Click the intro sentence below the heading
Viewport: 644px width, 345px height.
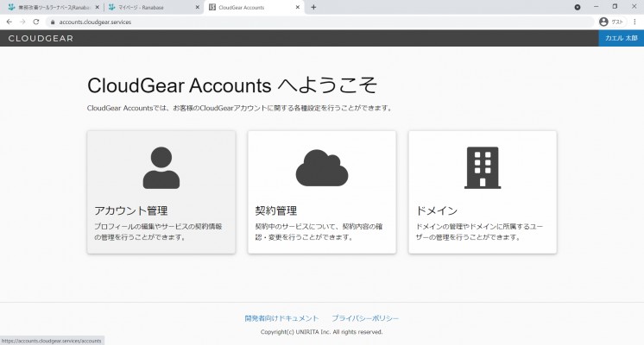tap(240, 109)
